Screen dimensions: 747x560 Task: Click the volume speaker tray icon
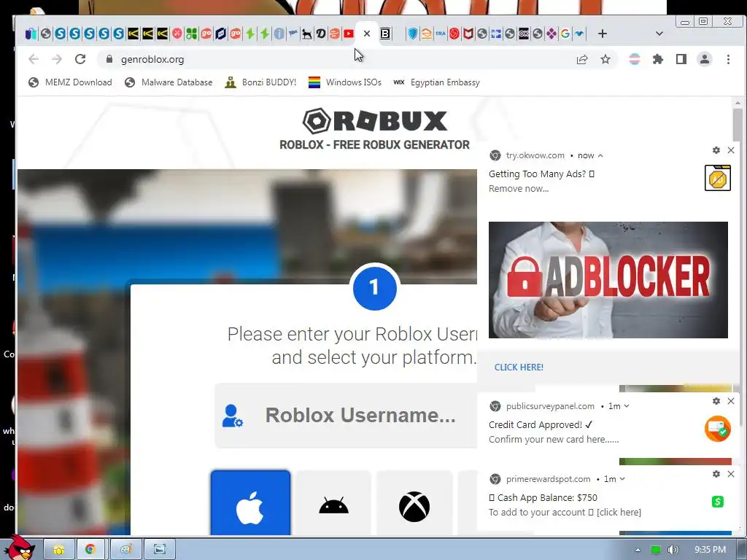[x=673, y=550]
